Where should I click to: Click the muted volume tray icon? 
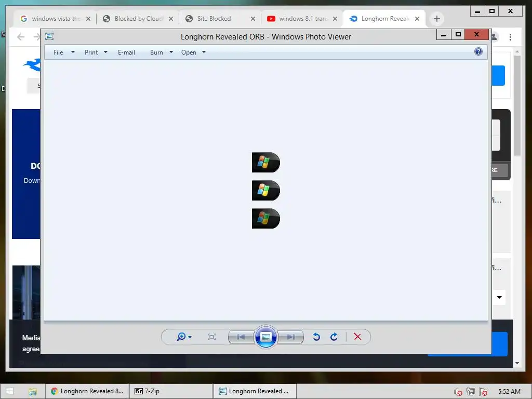(458, 392)
